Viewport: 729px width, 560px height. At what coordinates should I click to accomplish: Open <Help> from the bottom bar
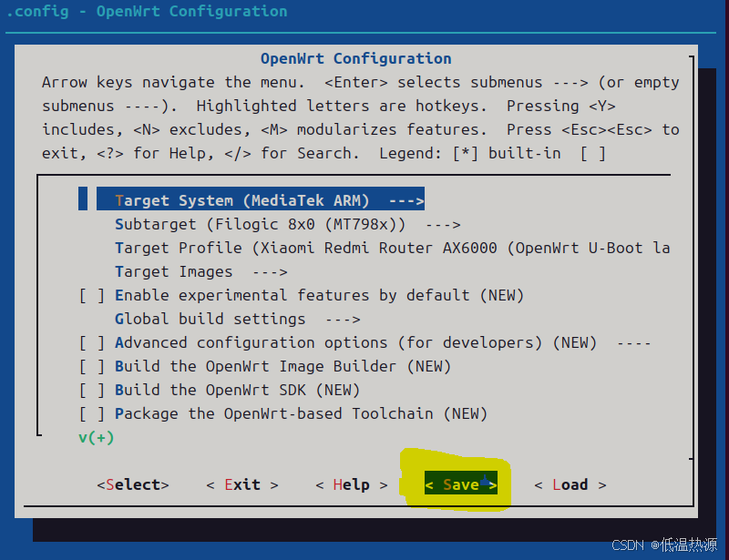[x=351, y=484]
